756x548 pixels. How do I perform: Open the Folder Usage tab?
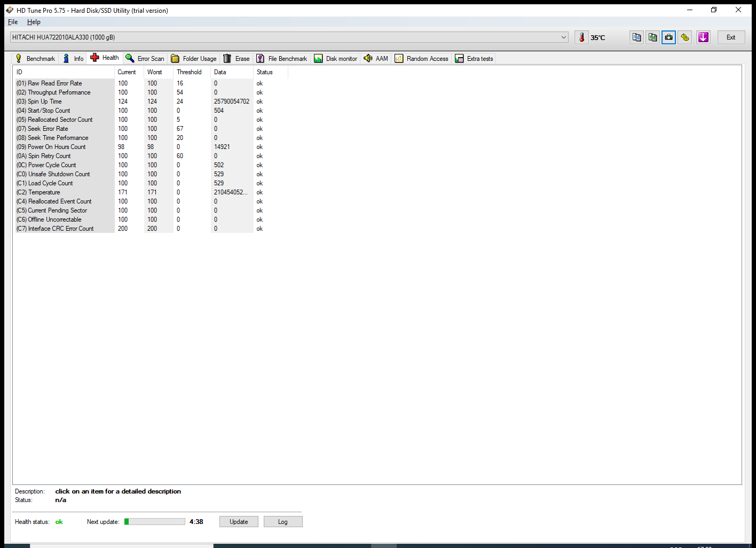194,59
